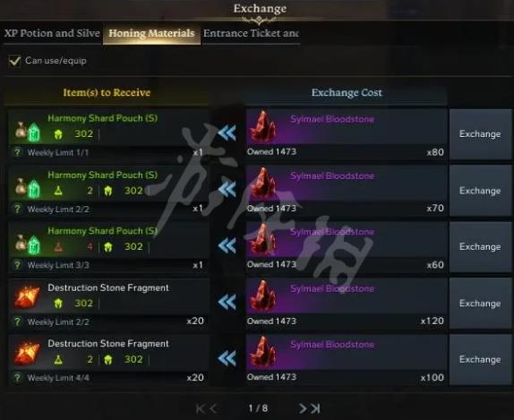
Task: Go to the next page arrow
Action: tap(303, 408)
